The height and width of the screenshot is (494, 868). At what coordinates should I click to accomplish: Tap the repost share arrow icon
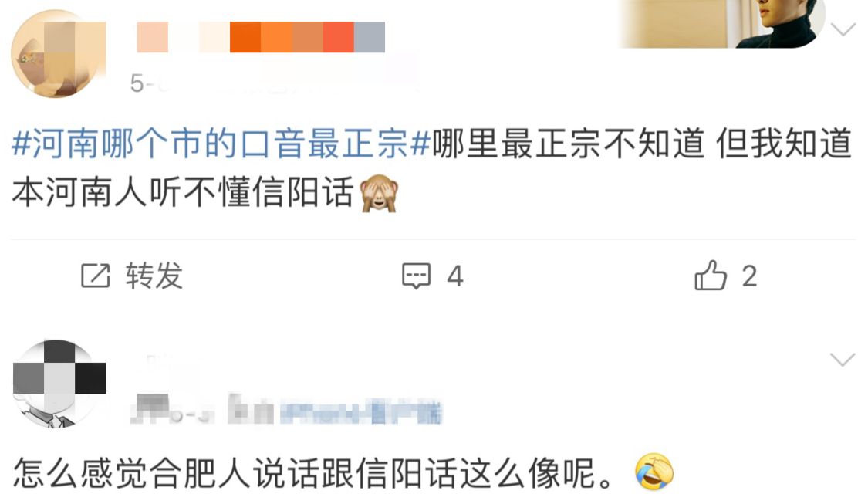(95, 276)
